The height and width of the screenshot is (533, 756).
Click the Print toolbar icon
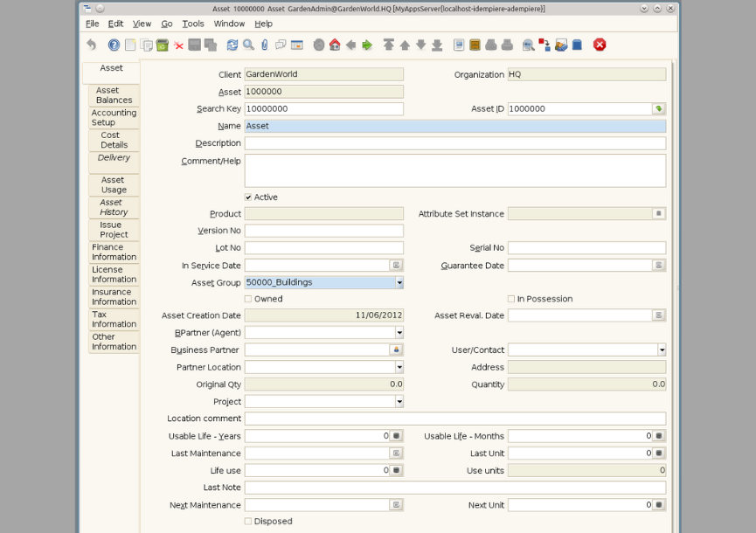click(x=507, y=45)
